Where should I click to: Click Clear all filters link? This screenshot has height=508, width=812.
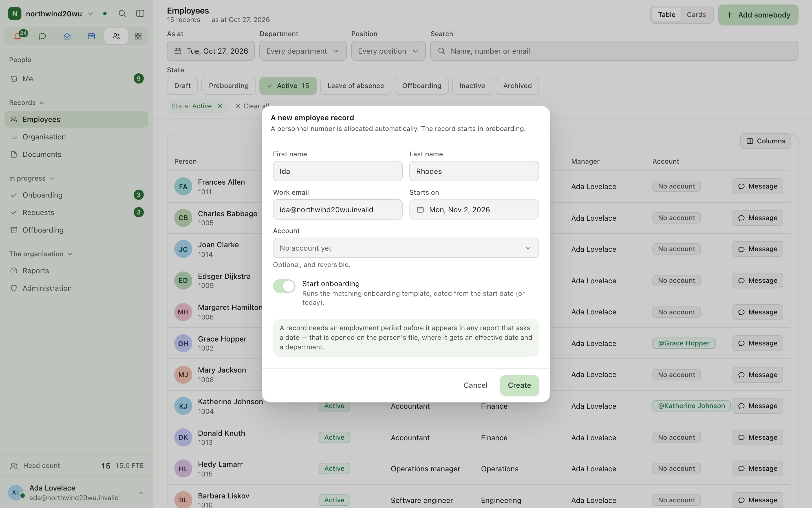[x=252, y=106]
